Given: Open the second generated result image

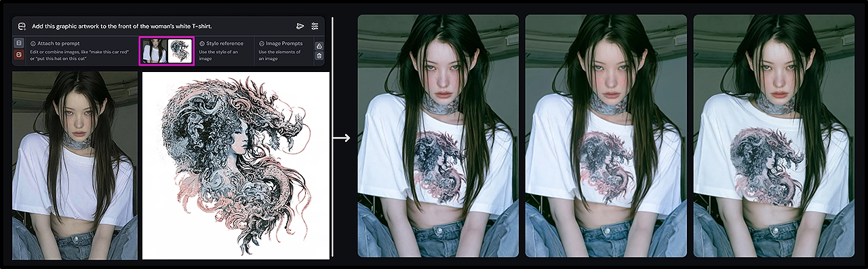Looking at the screenshot, I should tap(606, 136).
